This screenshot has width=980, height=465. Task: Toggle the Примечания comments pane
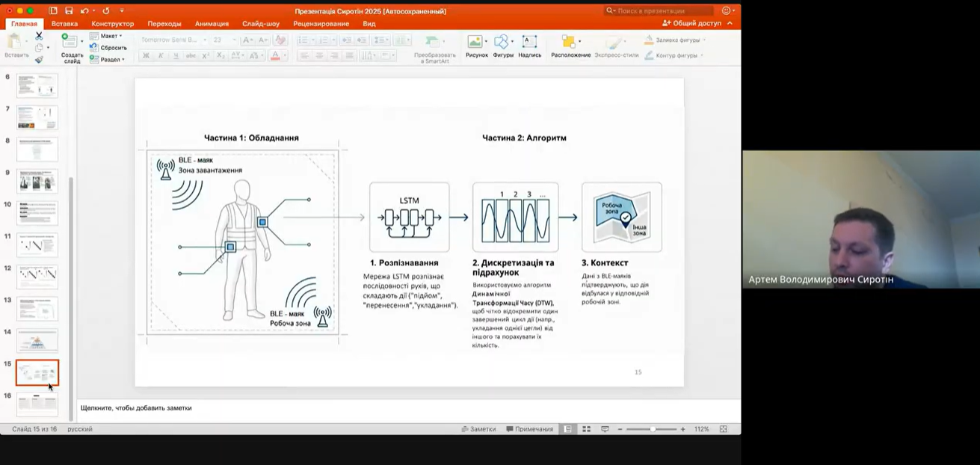point(529,429)
